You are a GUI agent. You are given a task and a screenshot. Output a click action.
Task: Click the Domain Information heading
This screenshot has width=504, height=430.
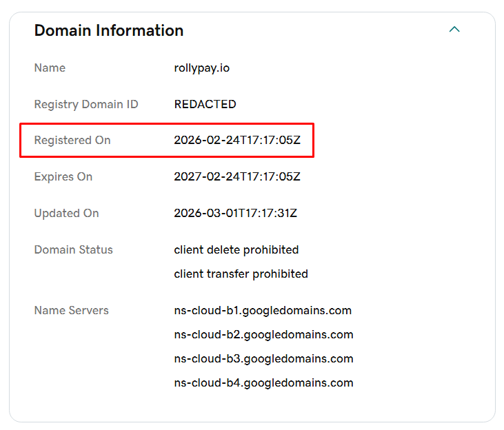coord(109,30)
